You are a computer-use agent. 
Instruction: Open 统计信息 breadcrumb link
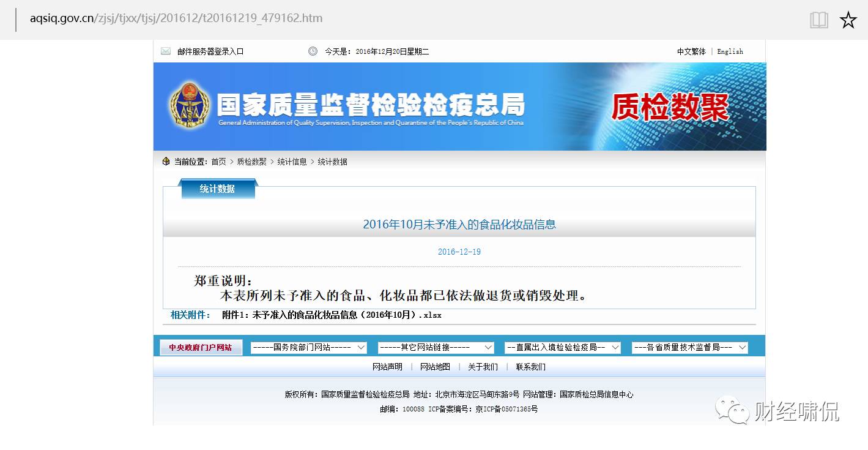click(x=292, y=162)
